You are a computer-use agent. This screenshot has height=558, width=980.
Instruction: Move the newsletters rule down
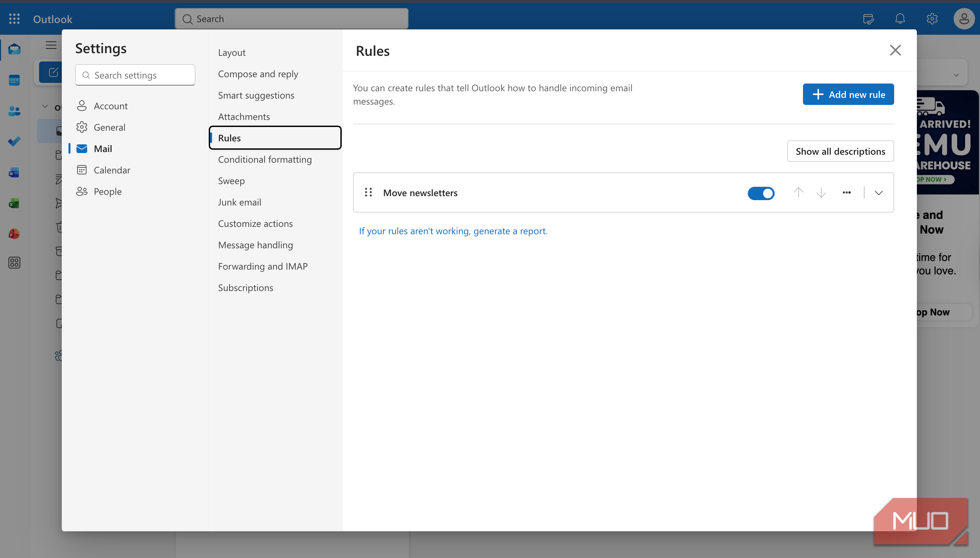(x=821, y=192)
